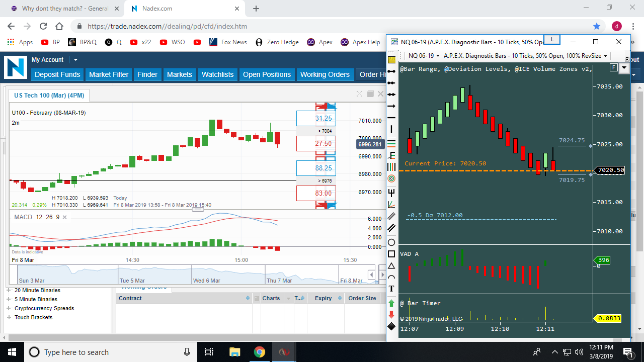The image size is (644, 362).
Task: Select the Fibonacci circle tool
Action: (x=391, y=178)
